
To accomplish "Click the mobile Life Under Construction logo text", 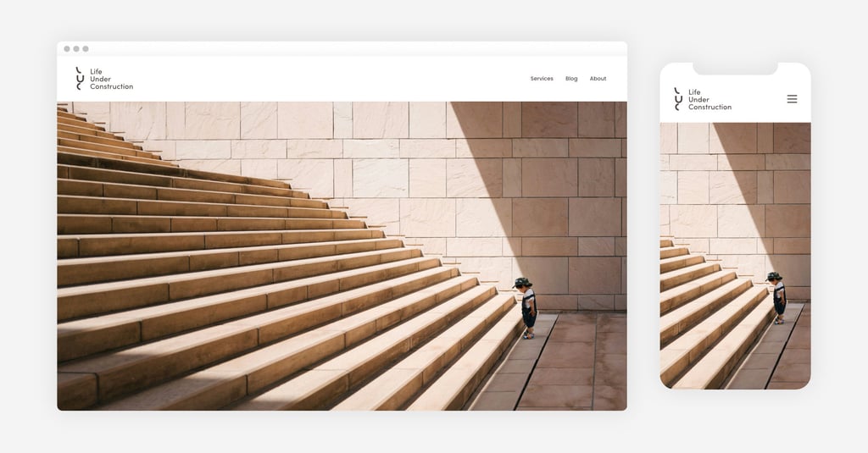I will coord(709,100).
